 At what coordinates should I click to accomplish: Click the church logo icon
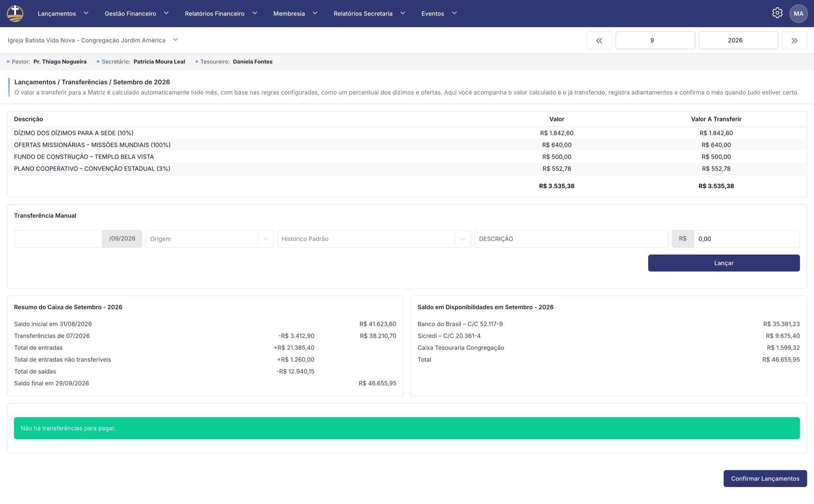click(x=15, y=14)
